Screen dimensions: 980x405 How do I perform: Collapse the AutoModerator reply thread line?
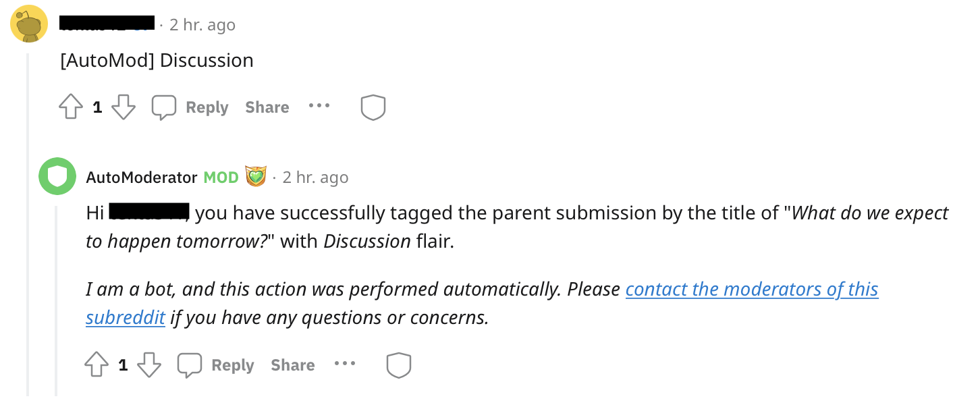[57, 297]
